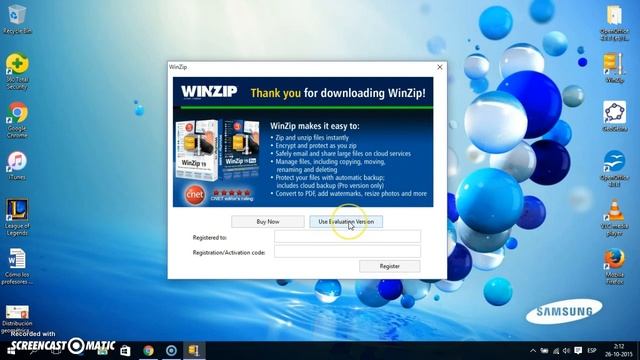Viewport: 640px width, 360px height.
Task: Close the WinZip dialog window
Action: pyautogui.click(x=440, y=67)
